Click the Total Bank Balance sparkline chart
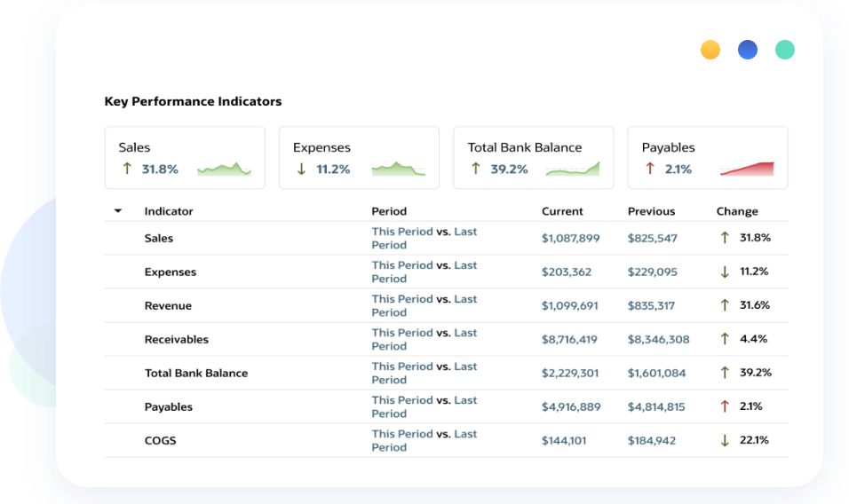Viewport: 849px width, 504px height. [573, 169]
